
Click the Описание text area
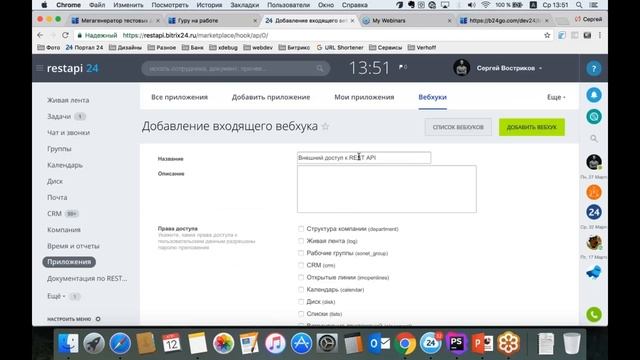[387, 189]
